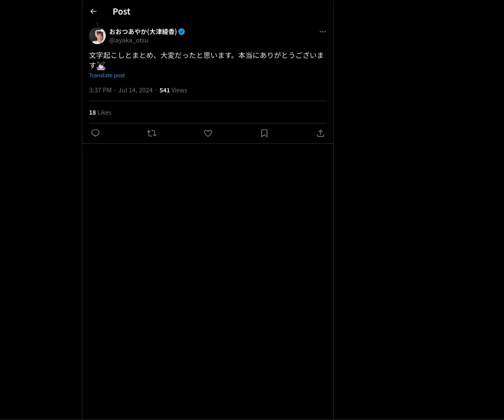
Task: Click the Jul 14, 2024 date
Action: (135, 90)
